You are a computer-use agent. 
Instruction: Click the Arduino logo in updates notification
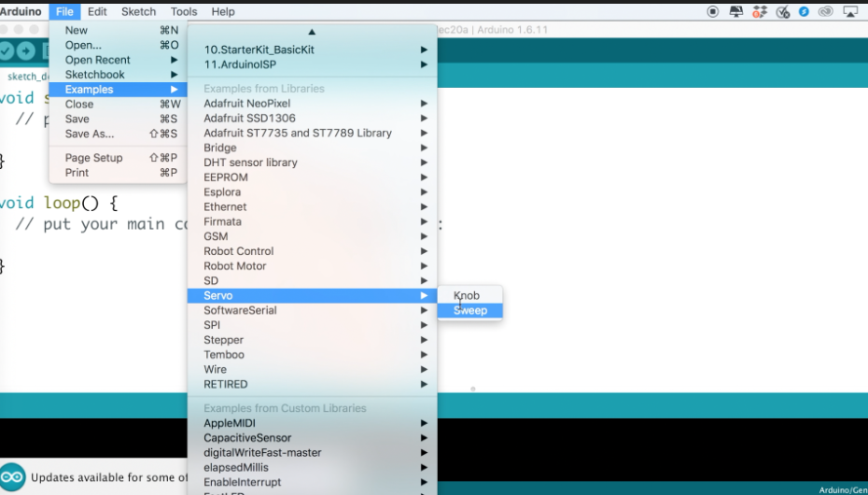click(x=12, y=477)
